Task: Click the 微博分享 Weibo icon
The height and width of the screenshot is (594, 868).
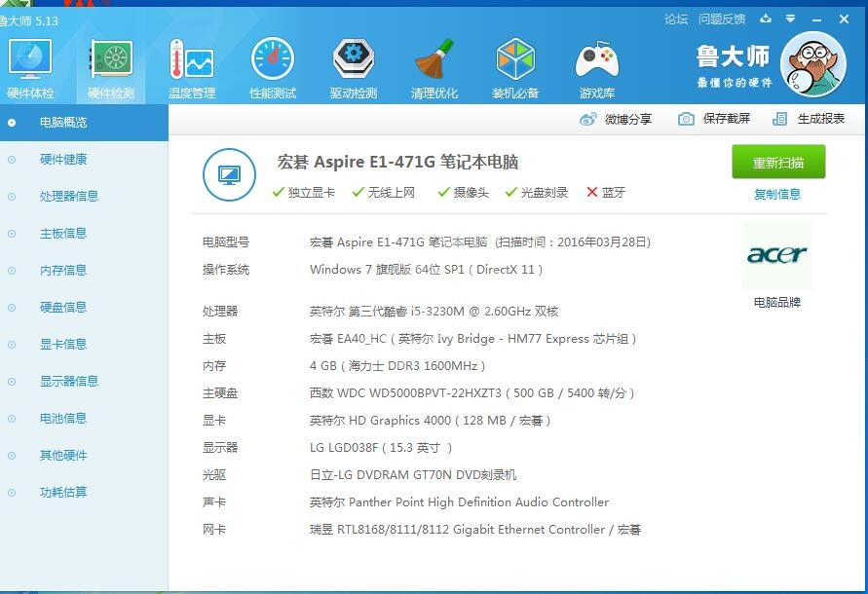Action: (x=587, y=119)
